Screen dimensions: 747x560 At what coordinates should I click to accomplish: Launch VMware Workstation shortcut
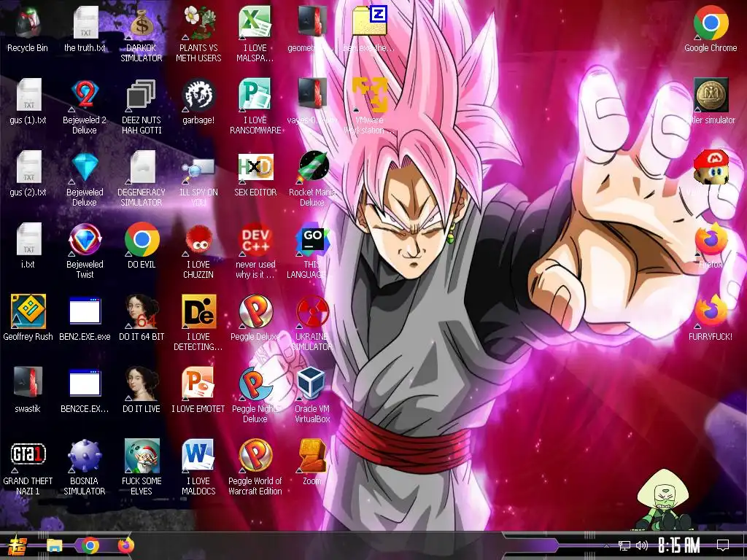pyautogui.click(x=370, y=106)
